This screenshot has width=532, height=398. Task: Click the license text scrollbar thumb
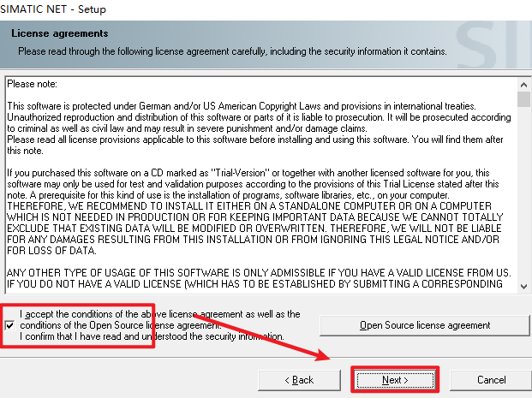[x=523, y=99]
